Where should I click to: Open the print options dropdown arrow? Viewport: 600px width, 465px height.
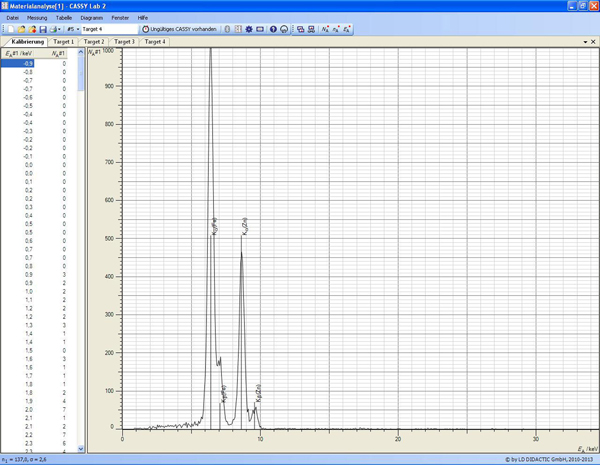point(59,29)
